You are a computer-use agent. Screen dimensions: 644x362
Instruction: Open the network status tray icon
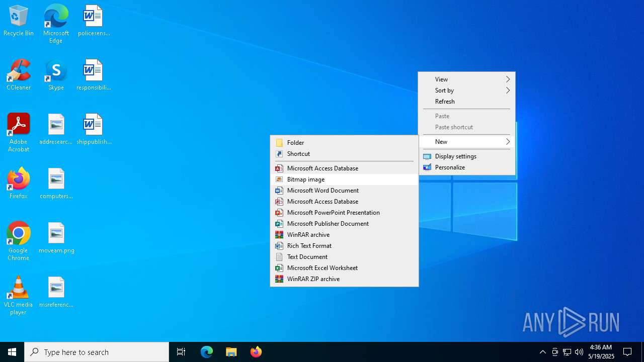coord(567,352)
